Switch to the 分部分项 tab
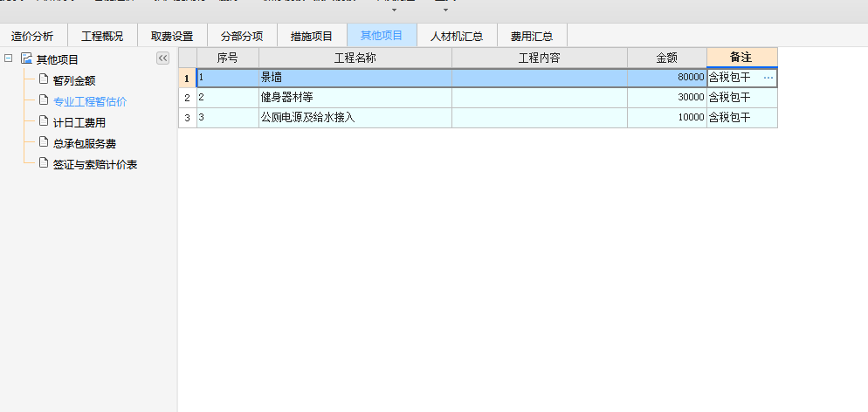The image size is (868, 412). (242, 37)
